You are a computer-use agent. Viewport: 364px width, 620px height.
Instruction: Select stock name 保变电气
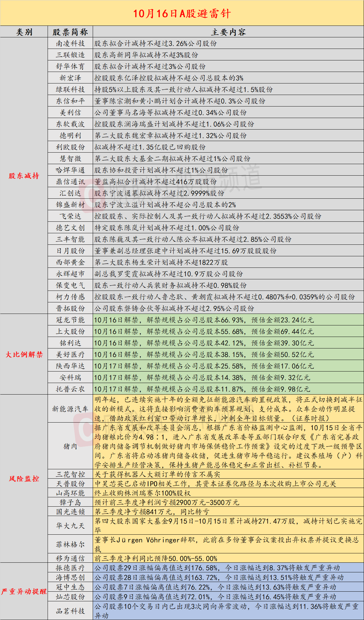[x=70, y=285]
